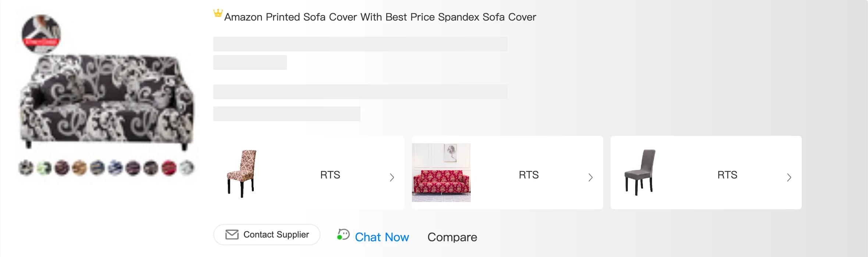Select the RTS label beside floral chair
Image resolution: width=868 pixels, height=257 pixels.
coord(330,175)
